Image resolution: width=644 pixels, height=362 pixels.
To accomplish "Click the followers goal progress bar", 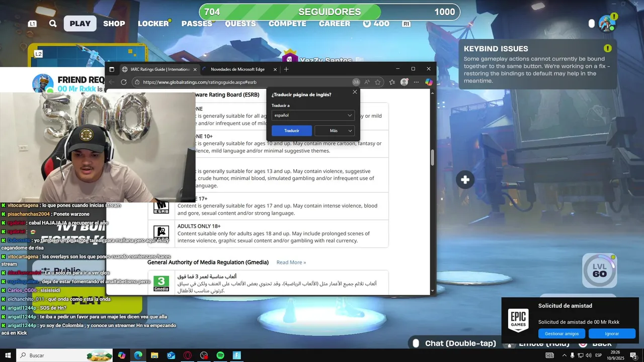I will click(x=330, y=12).
